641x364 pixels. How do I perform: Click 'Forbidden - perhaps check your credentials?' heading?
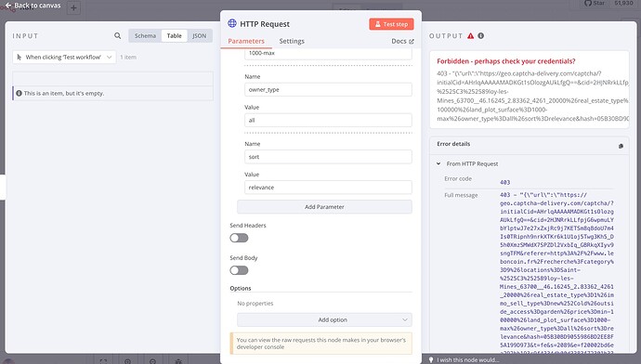[x=506, y=61]
